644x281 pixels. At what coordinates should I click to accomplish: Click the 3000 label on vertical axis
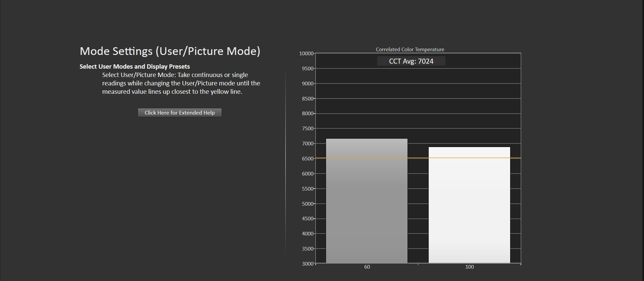307,264
